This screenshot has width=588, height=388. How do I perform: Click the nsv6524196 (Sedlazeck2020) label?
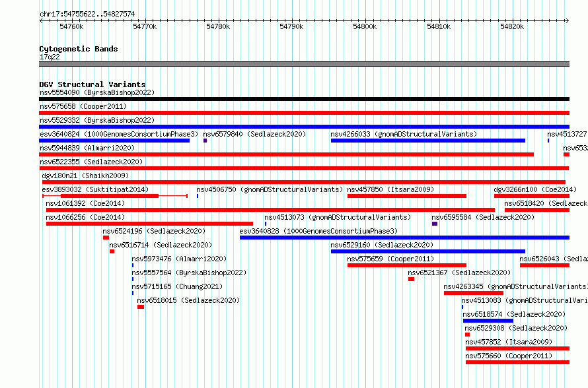point(154,231)
